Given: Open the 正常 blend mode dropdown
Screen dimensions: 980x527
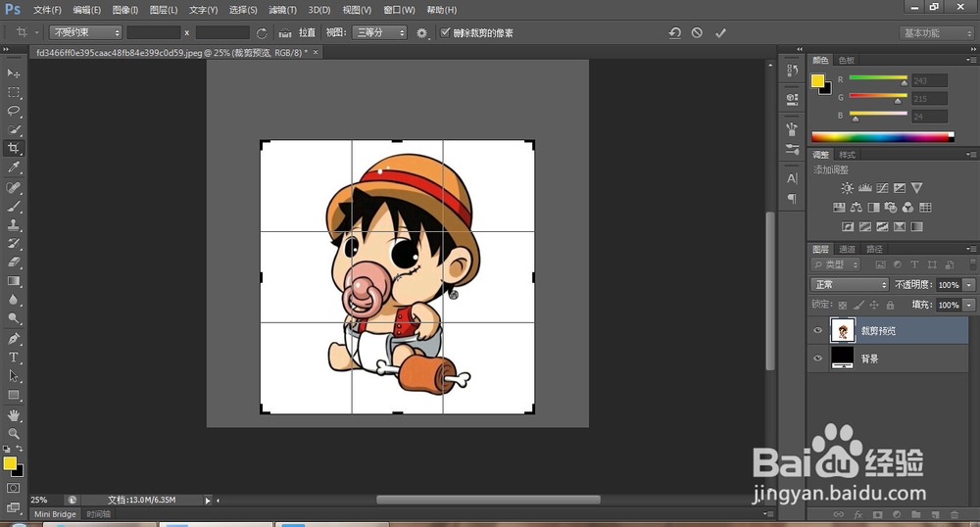Looking at the screenshot, I should pyautogui.click(x=849, y=285).
